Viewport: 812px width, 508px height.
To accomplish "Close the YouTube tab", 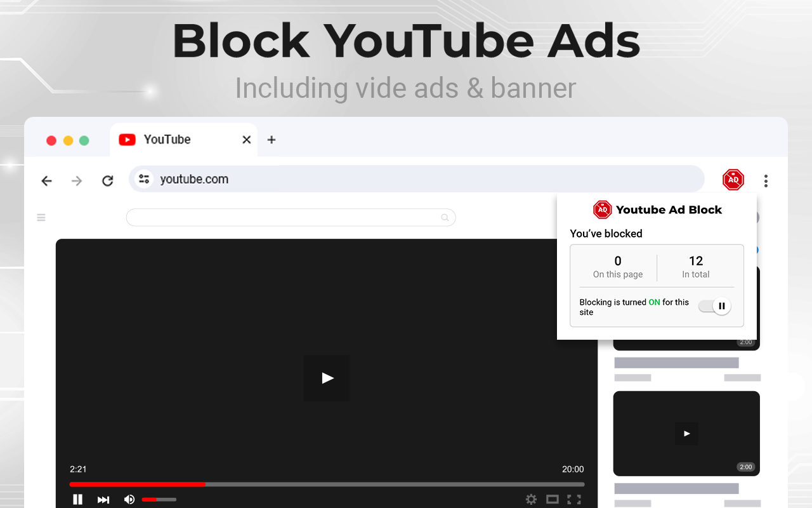I will tap(247, 140).
